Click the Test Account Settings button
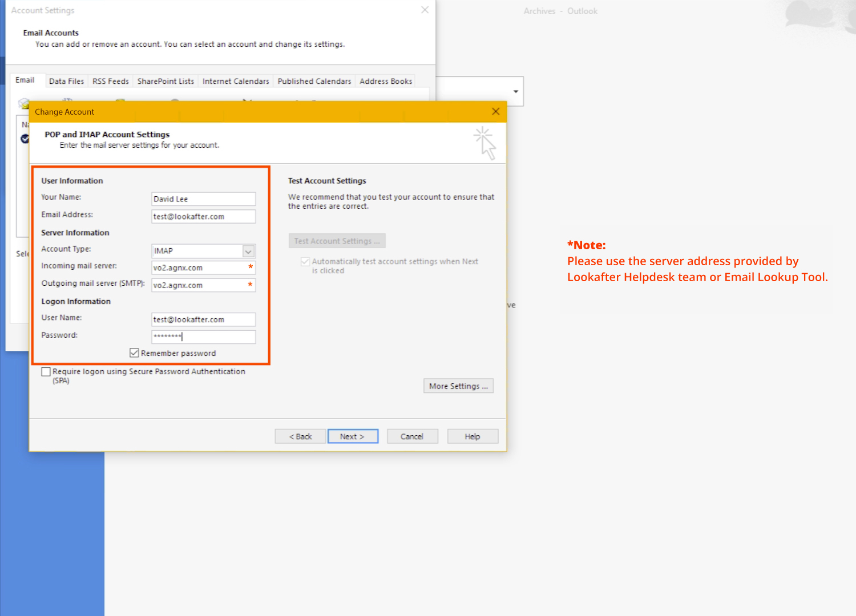The image size is (856, 616). [x=337, y=241]
